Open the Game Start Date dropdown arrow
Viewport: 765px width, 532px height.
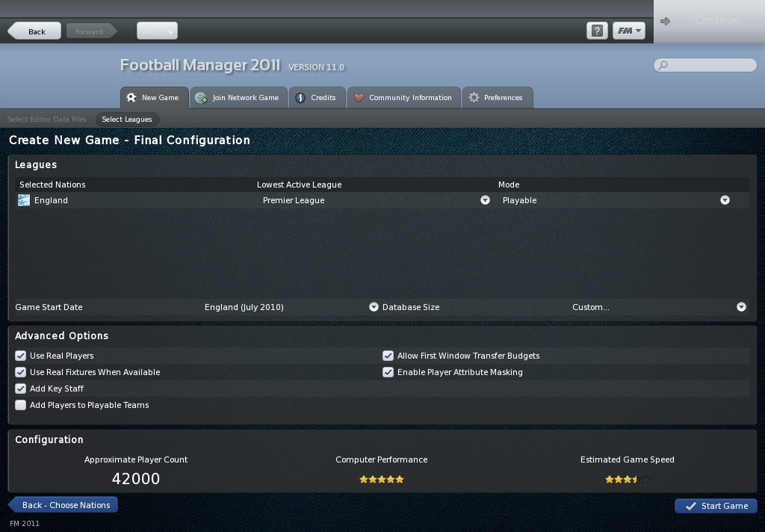click(374, 307)
